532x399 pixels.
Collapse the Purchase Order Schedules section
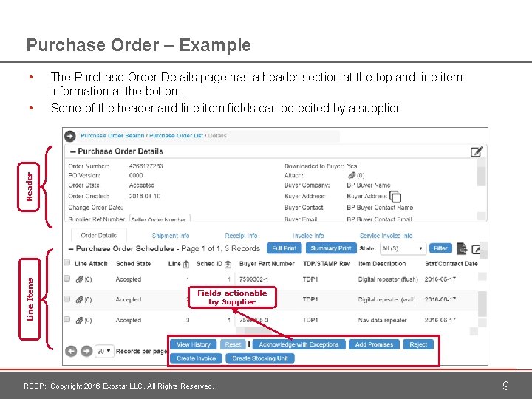[x=71, y=249]
